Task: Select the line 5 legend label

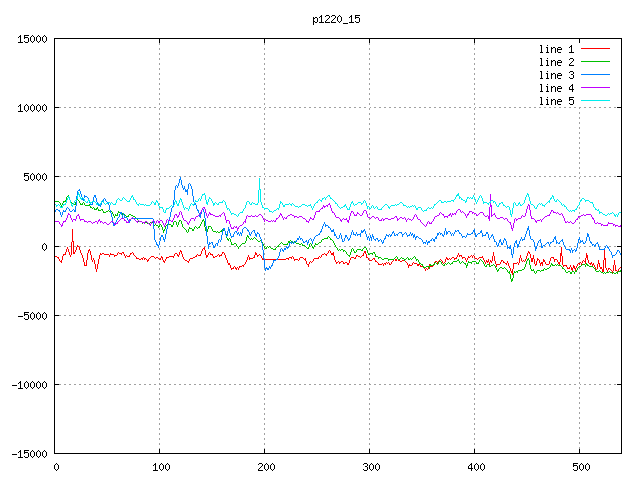Action: 557,101
